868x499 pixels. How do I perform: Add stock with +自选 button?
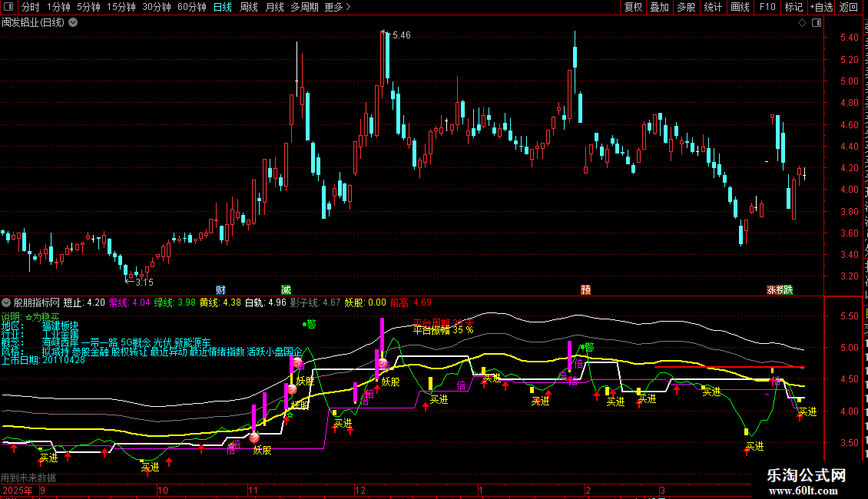(x=821, y=7)
